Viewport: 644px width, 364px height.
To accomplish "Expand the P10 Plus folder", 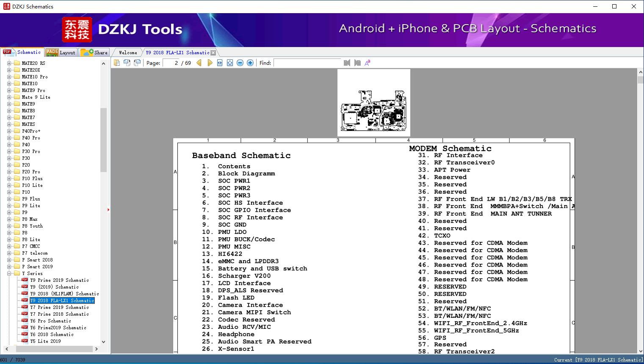I will pos(9,178).
